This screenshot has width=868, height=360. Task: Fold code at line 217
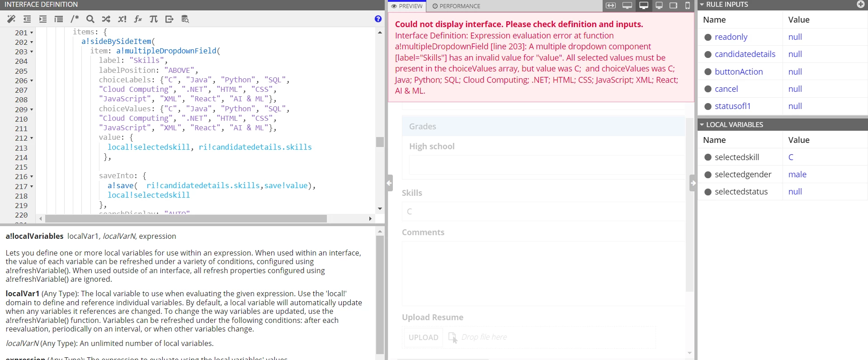tap(32, 186)
